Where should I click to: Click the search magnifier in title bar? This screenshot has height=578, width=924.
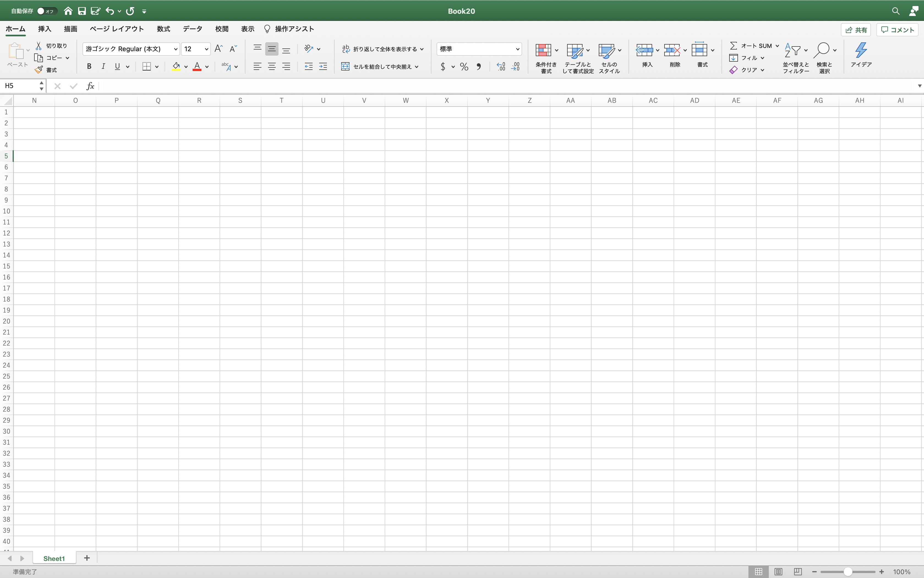click(895, 11)
